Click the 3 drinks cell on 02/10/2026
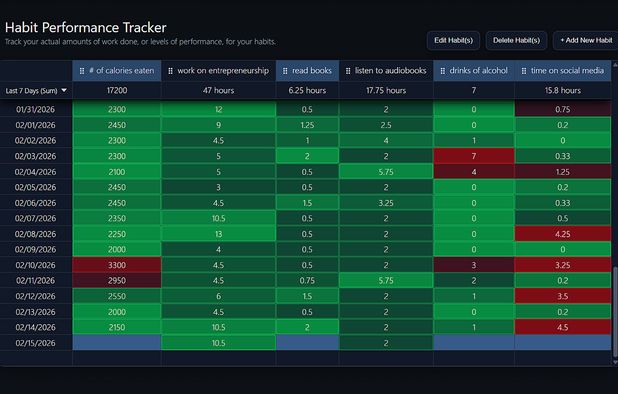The height and width of the screenshot is (394, 618). 474,265
